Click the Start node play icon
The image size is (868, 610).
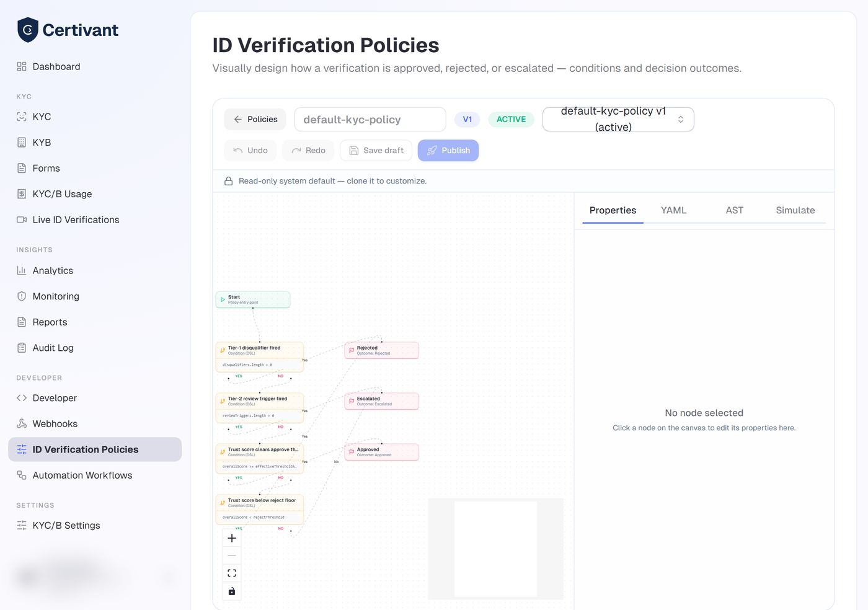pyautogui.click(x=223, y=299)
